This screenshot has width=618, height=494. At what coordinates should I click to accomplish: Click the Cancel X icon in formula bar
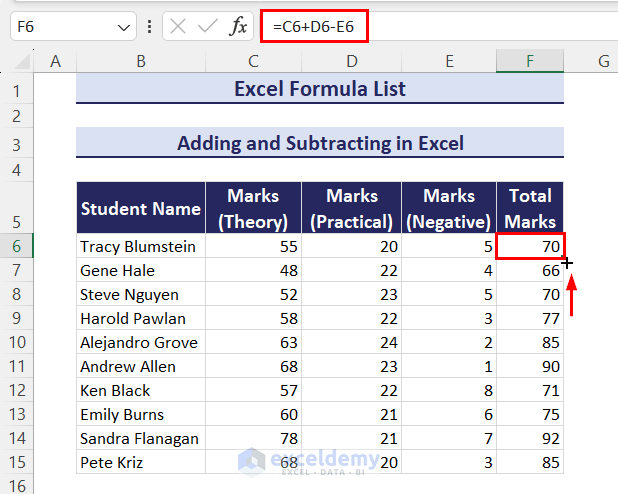[x=178, y=26]
